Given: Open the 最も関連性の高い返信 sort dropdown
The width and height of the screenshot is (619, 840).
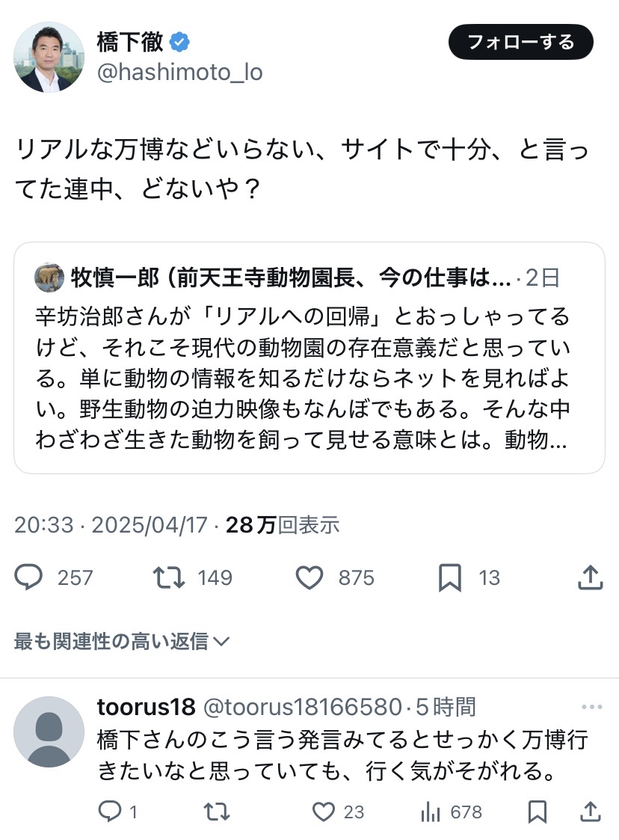Looking at the screenshot, I should (x=121, y=641).
